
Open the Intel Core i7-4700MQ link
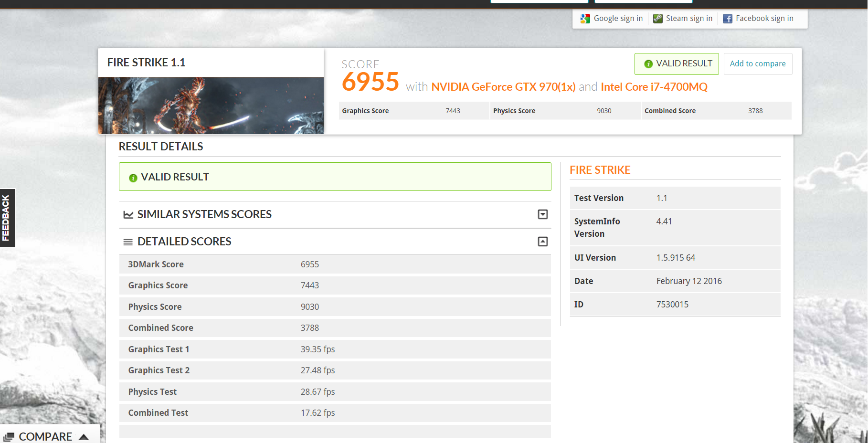point(654,87)
